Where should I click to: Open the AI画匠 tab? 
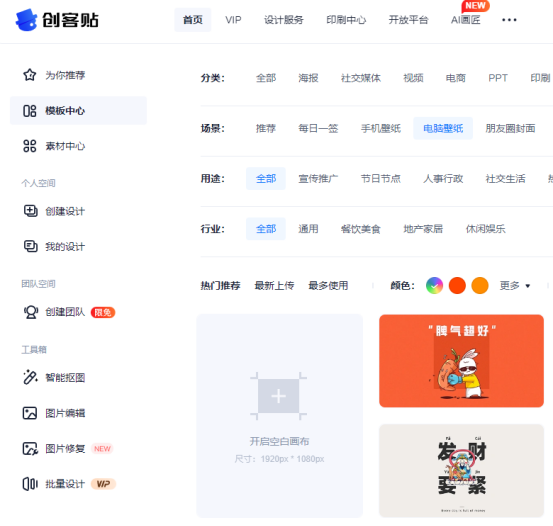tap(466, 20)
